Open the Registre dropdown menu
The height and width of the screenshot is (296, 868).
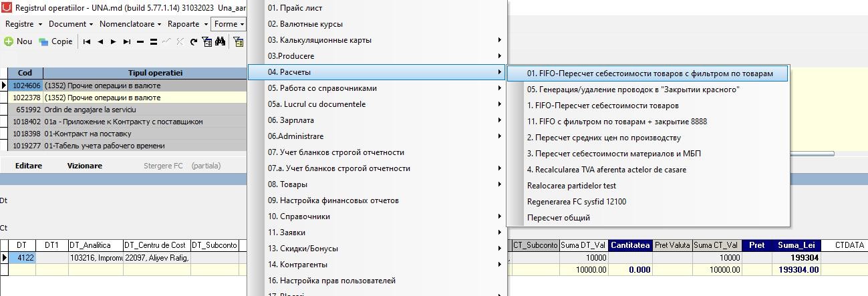click(23, 24)
